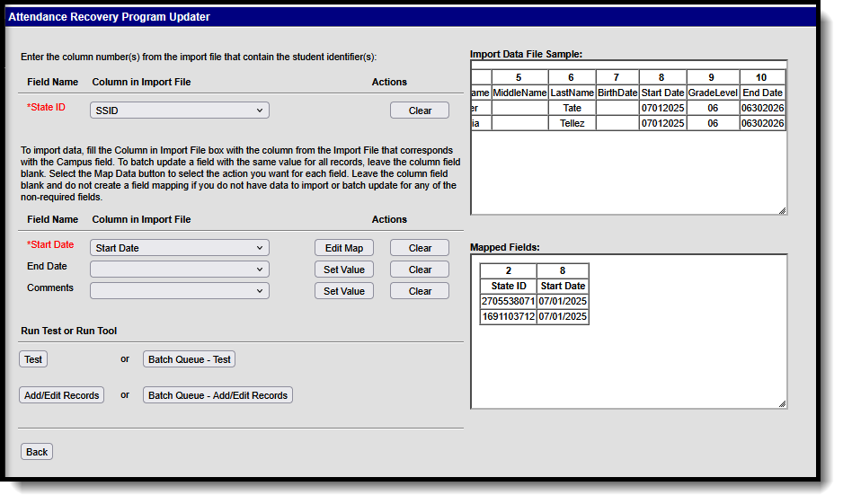Clear the Start Date mapping
The image size is (843, 504).
click(x=420, y=248)
